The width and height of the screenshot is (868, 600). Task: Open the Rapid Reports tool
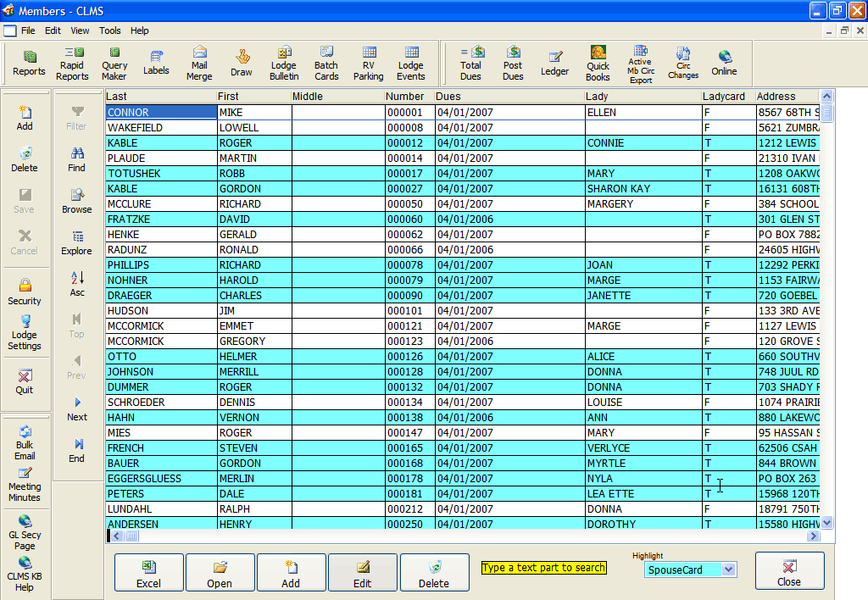point(72,64)
